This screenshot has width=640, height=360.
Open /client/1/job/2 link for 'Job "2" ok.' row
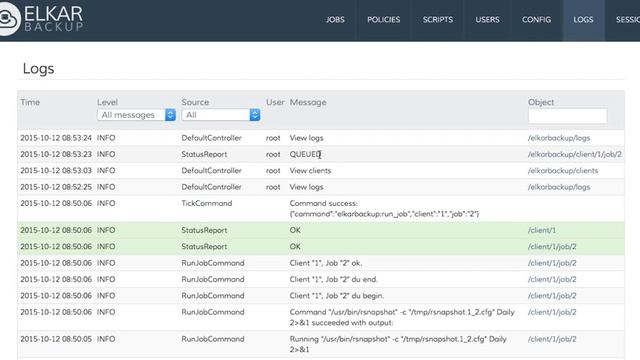[x=552, y=263]
